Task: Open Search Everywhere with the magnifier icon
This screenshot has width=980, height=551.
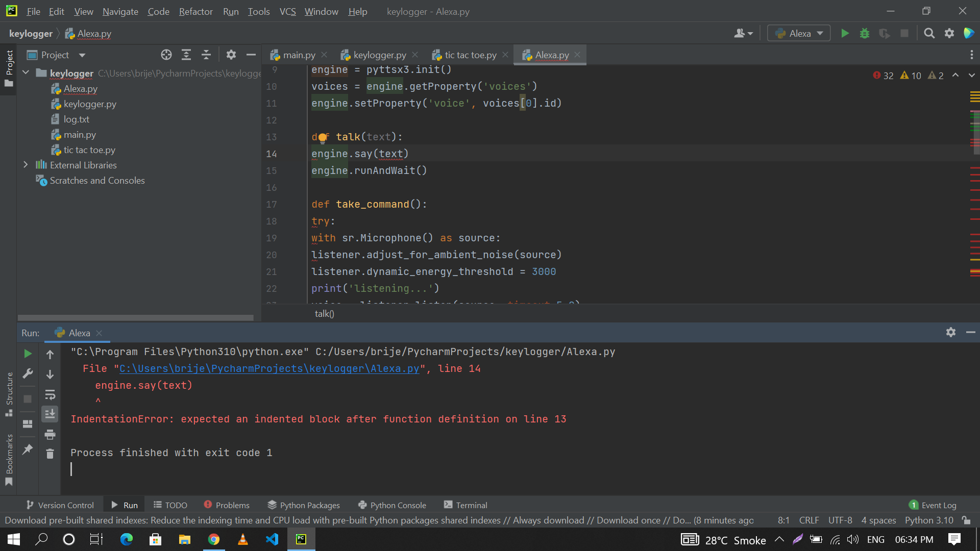Action: [929, 33]
